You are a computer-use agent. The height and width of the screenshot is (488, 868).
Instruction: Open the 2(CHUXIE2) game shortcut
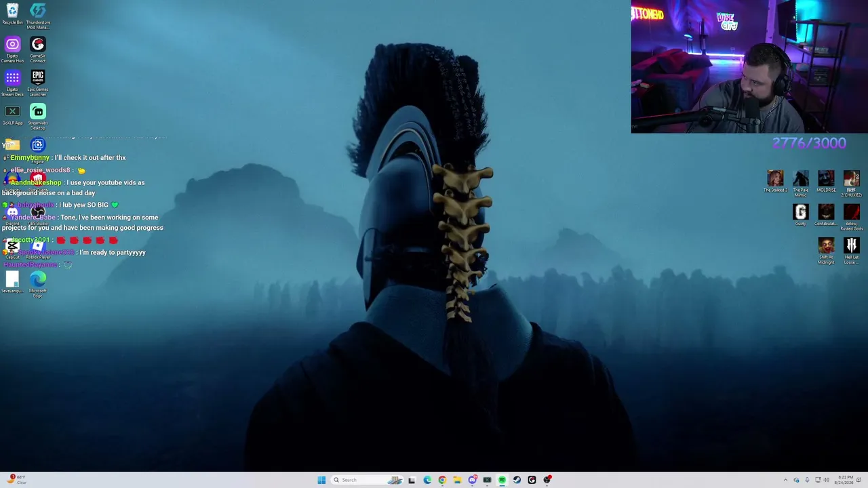[x=852, y=184]
